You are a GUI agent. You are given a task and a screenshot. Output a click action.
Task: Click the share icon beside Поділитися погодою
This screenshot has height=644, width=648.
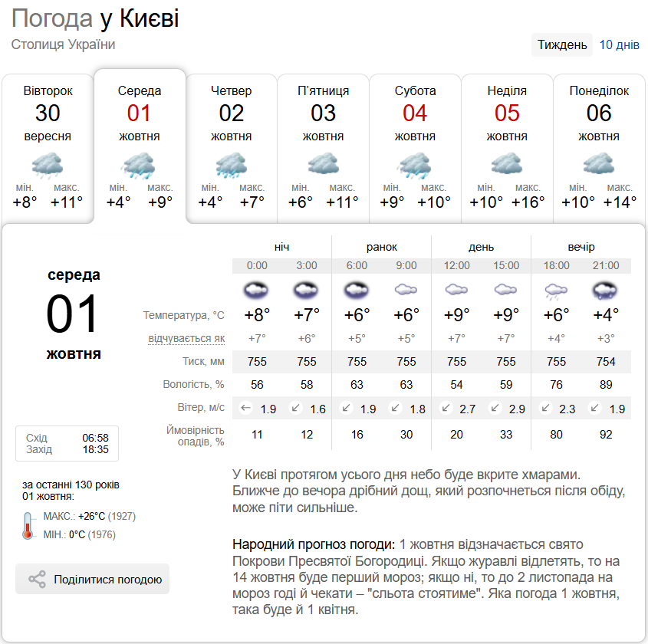(37, 580)
